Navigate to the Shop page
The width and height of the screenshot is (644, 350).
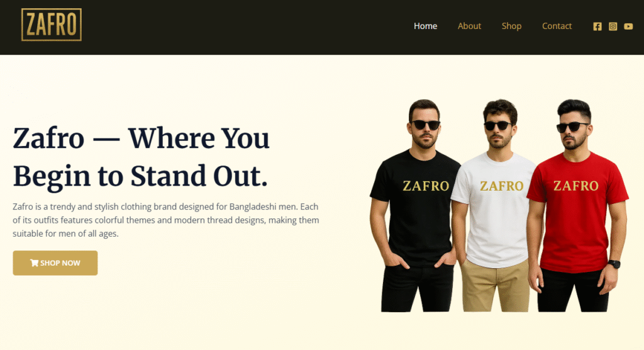(x=511, y=26)
